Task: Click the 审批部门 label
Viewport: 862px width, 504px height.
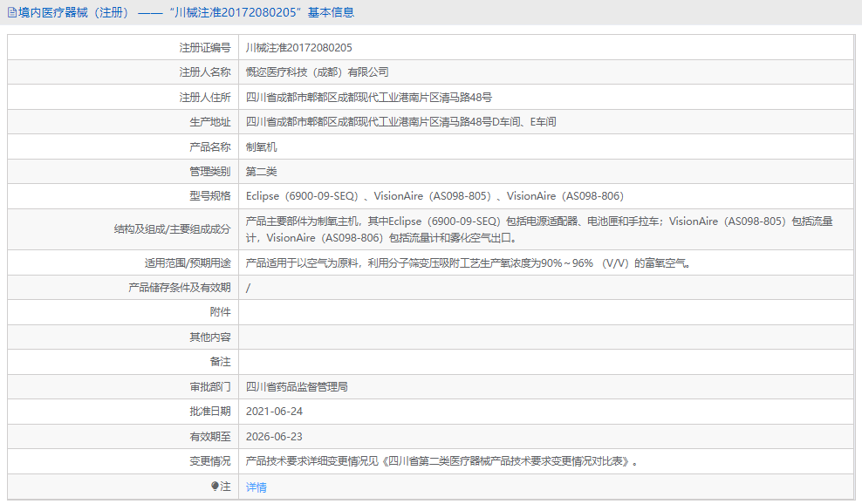Action: (x=210, y=387)
